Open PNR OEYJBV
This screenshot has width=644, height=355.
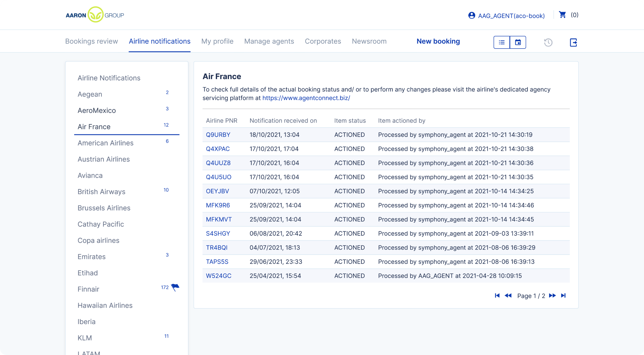point(218,191)
